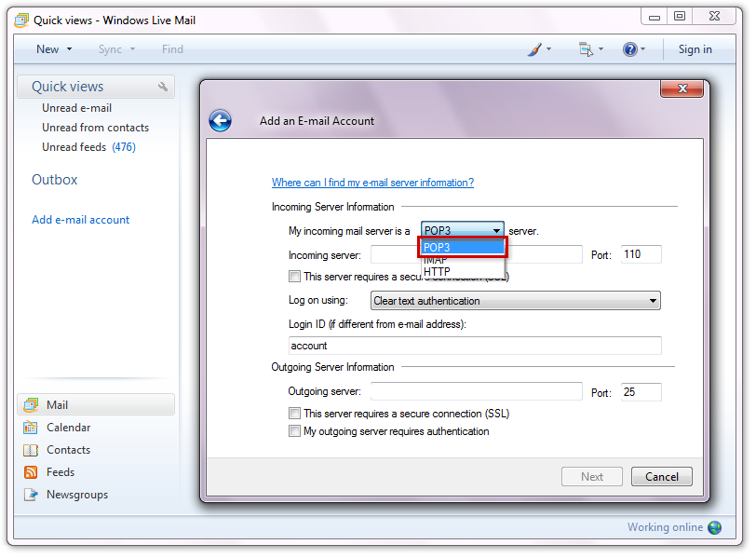Click the Contacts book icon in the sidebar
Screen dimensions: 756x558
pyautogui.click(x=31, y=450)
